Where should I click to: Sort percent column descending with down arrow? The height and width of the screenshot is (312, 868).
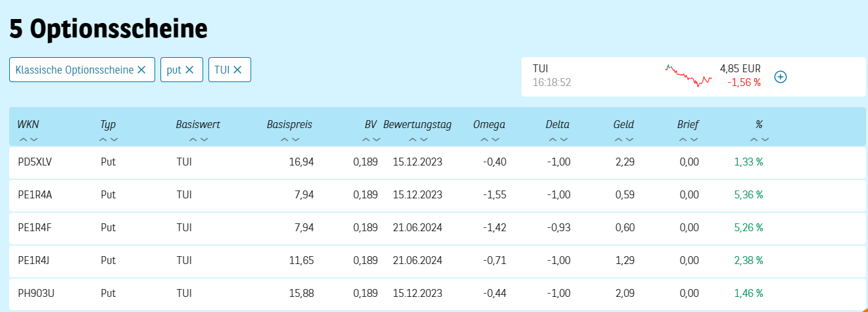[765, 139]
